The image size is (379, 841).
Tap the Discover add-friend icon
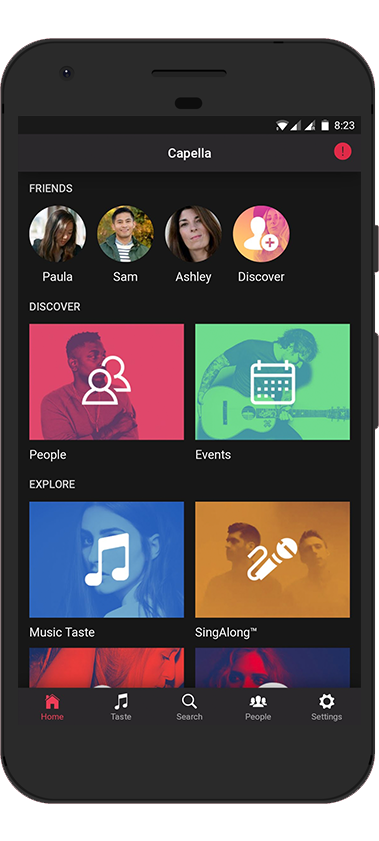coord(261,234)
